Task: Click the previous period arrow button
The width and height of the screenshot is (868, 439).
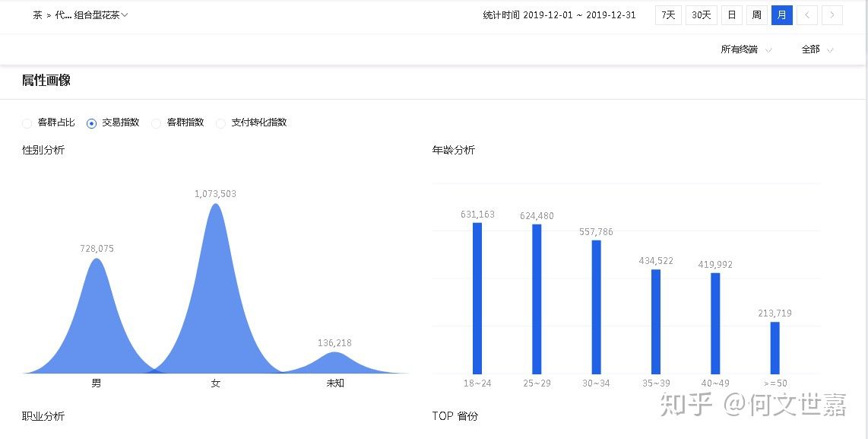Action: click(807, 15)
